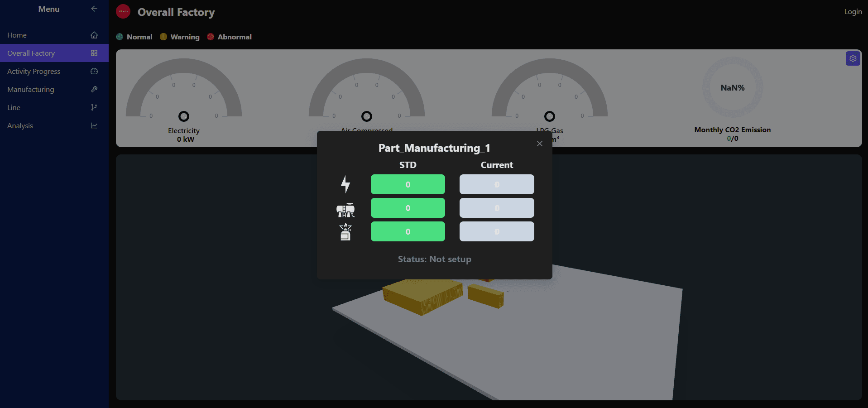Click the air compressor STD green value
The height and width of the screenshot is (408, 868).
click(x=408, y=208)
